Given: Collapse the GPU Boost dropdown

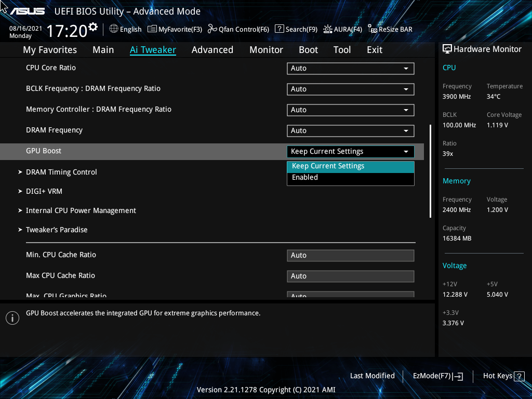Looking at the screenshot, I should (351, 151).
